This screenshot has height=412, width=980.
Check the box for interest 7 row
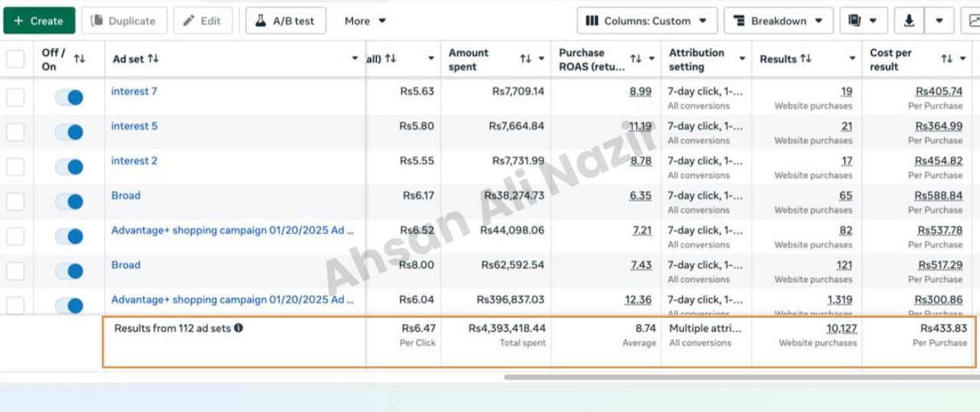coord(15,97)
